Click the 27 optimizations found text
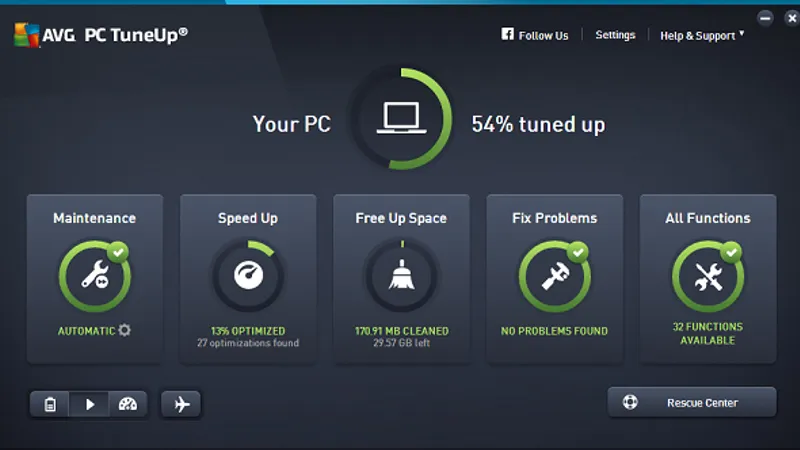 [248, 343]
